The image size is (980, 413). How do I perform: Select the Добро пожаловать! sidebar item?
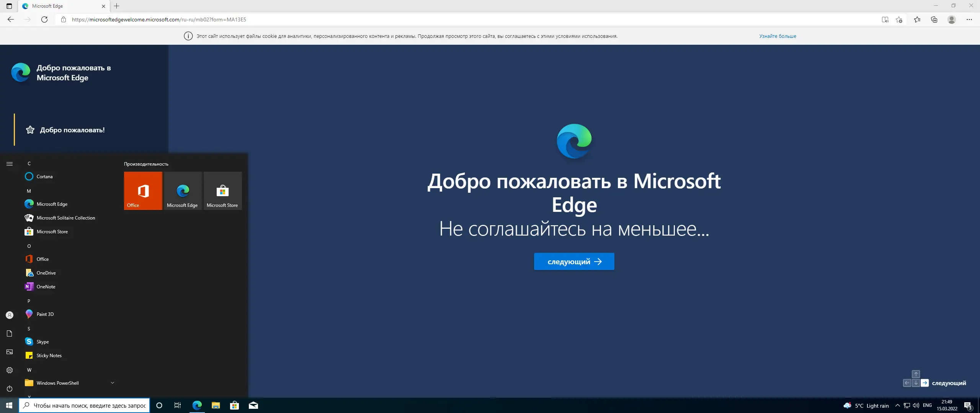(x=72, y=130)
